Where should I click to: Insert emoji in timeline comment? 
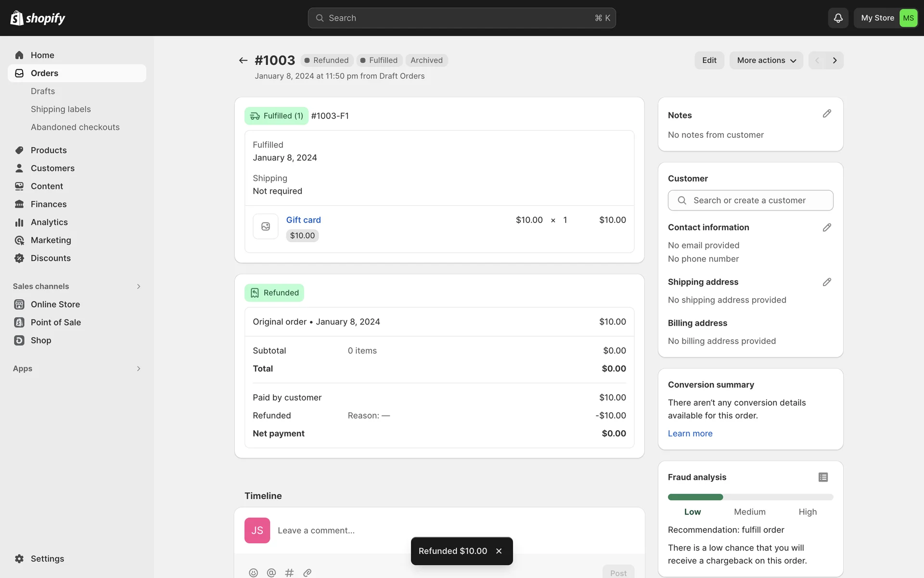(254, 573)
